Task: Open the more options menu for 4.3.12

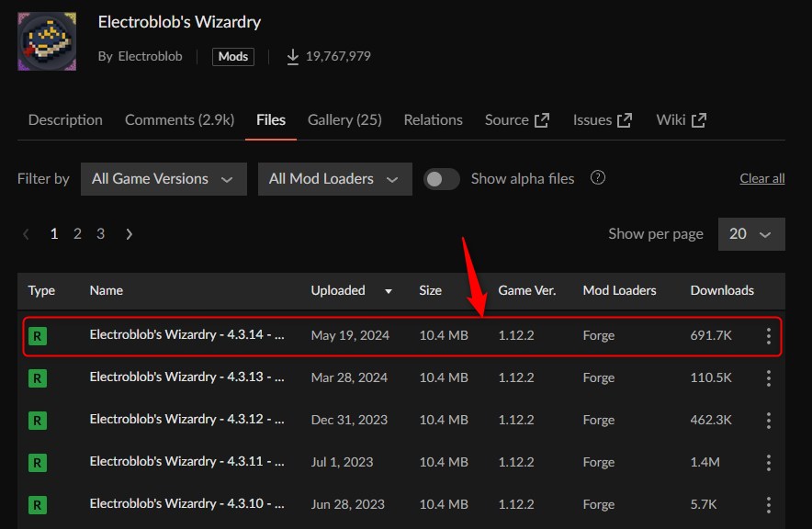Action: click(x=769, y=421)
